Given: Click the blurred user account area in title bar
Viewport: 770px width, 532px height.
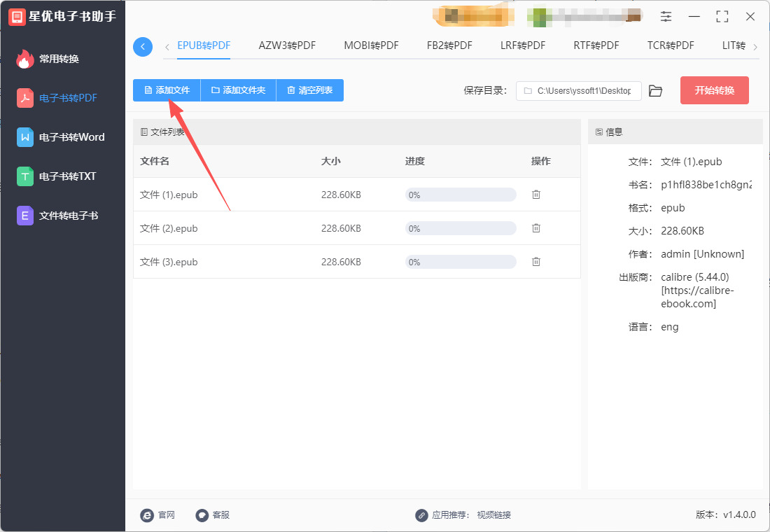Looking at the screenshot, I should point(584,16).
